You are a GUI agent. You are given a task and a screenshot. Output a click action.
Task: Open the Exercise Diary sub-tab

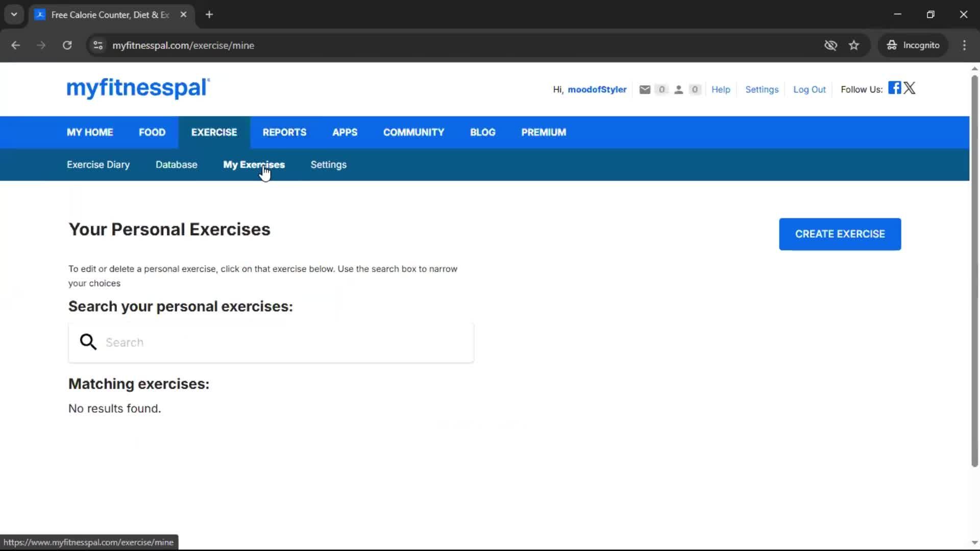coord(98,165)
